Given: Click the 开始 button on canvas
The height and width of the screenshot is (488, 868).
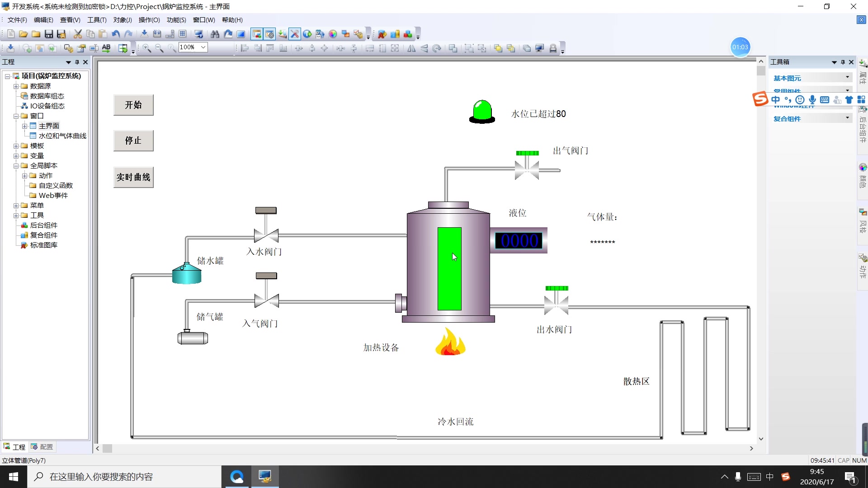Looking at the screenshot, I should tap(133, 105).
